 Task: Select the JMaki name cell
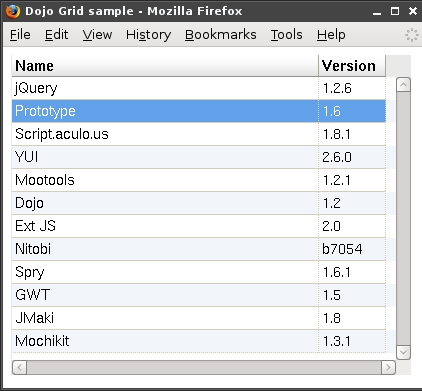tap(165, 318)
